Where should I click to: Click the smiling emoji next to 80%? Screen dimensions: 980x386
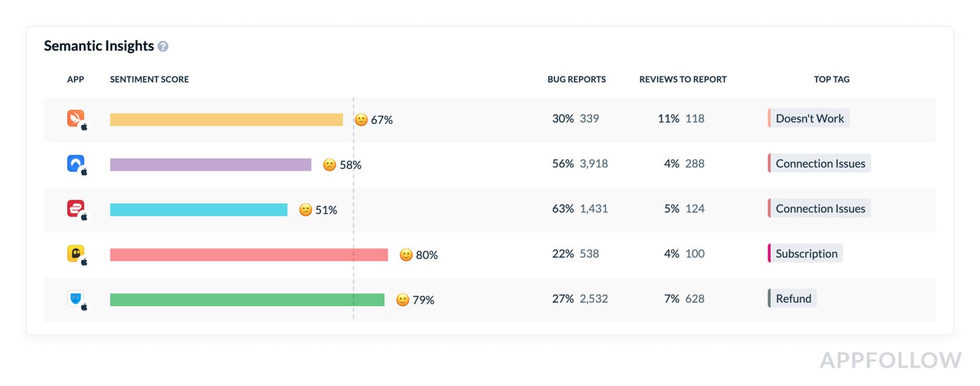click(x=406, y=255)
